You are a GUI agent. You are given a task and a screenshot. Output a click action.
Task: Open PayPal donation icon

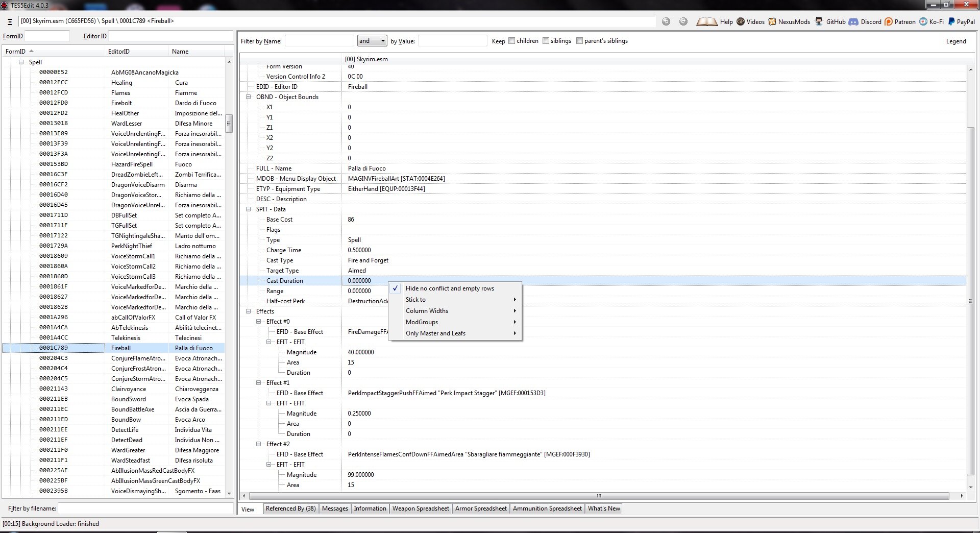pyautogui.click(x=951, y=21)
